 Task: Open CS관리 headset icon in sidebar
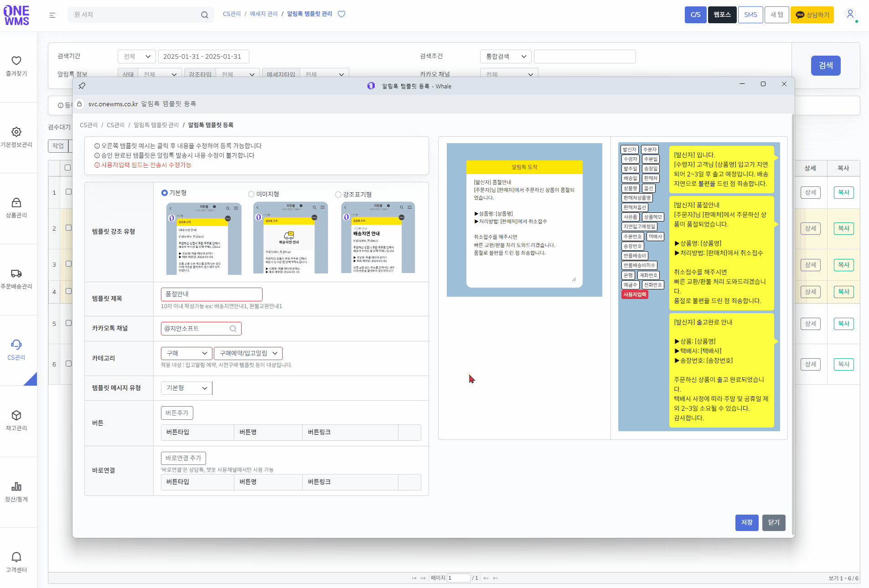click(x=16, y=345)
